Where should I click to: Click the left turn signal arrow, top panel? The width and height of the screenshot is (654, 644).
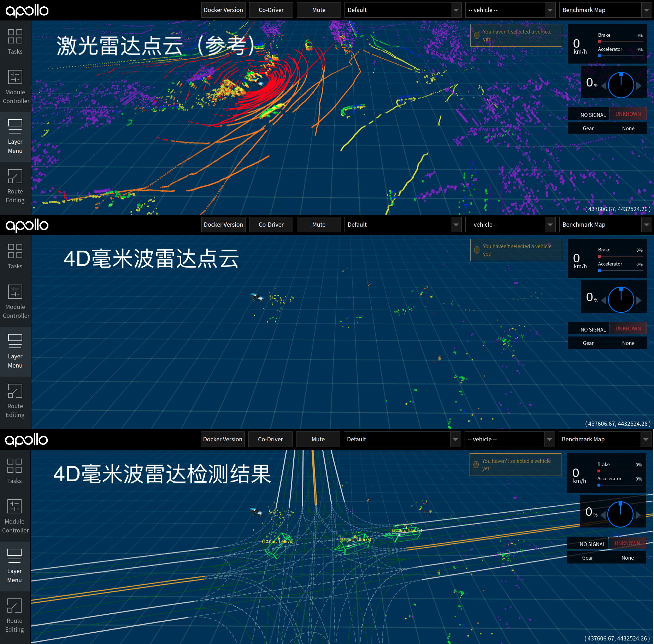604,85
